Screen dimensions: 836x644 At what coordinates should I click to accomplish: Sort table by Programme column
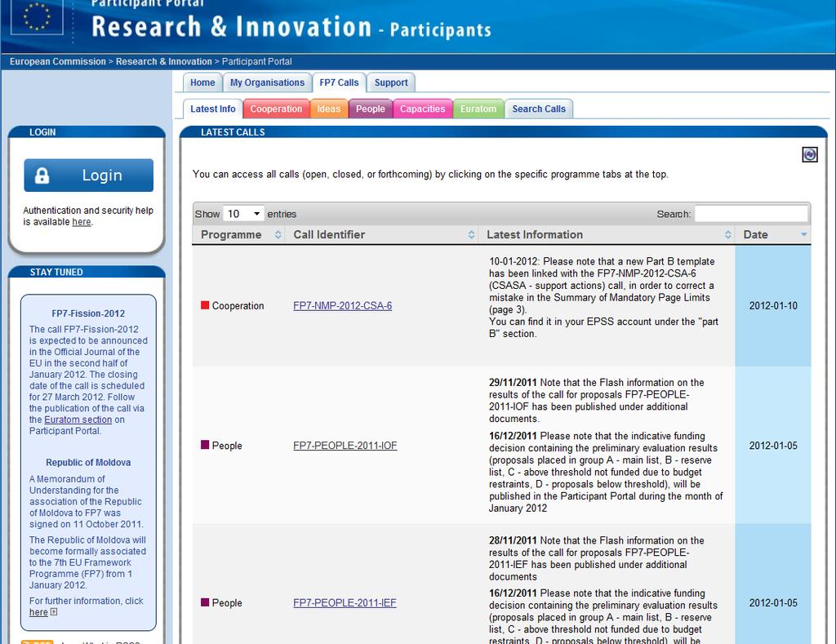pos(238,234)
